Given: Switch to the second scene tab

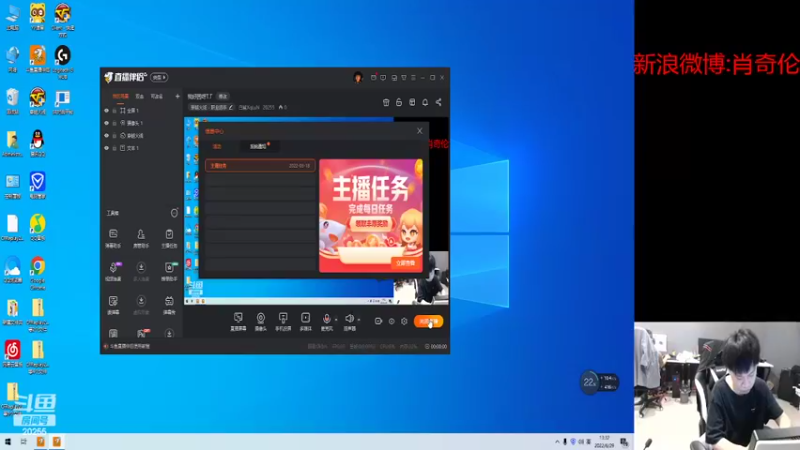Looking at the screenshot, I should pos(140,96).
